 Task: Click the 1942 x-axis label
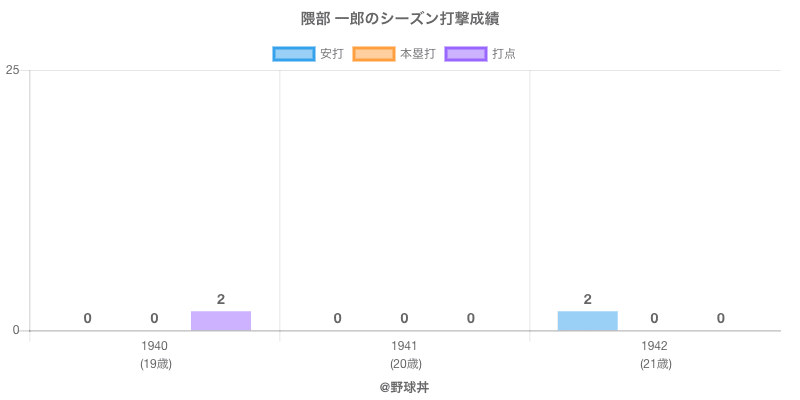tap(655, 346)
